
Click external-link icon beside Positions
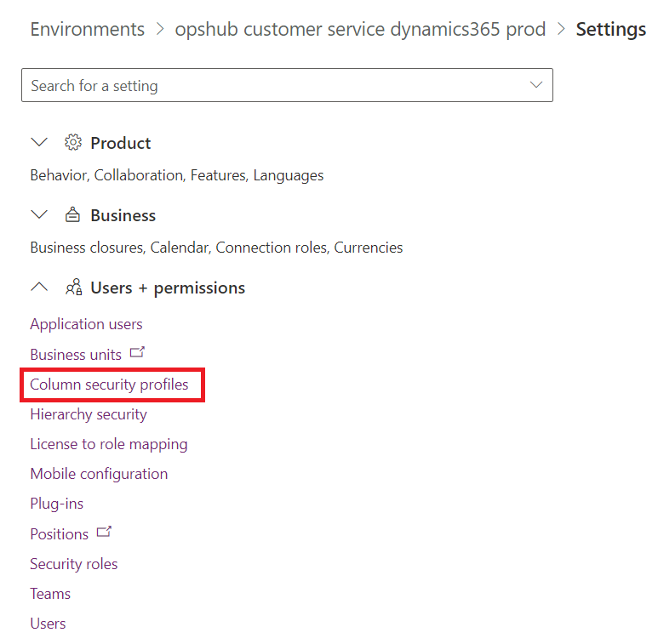[x=104, y=533]
